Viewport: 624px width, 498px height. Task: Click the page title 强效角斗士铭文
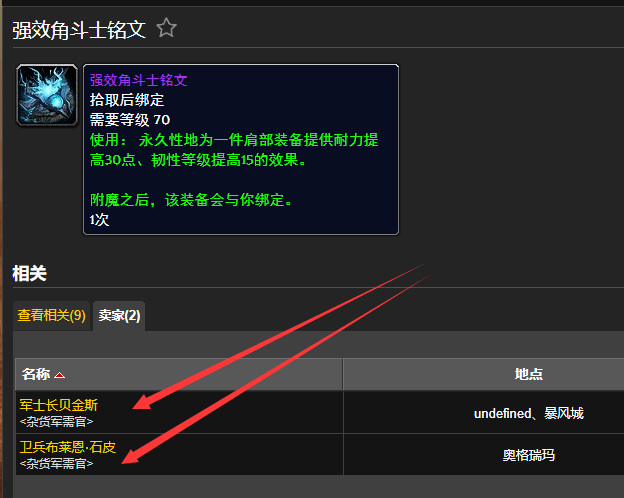(x=79, y=30)
